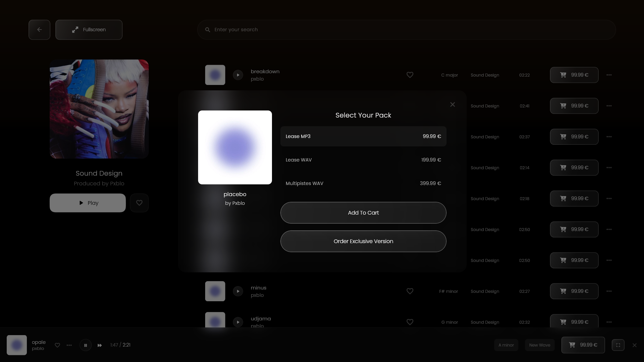Select the Lease MP3 pack
This screenshot has width=644, height=362.
[x=363, y=136]
